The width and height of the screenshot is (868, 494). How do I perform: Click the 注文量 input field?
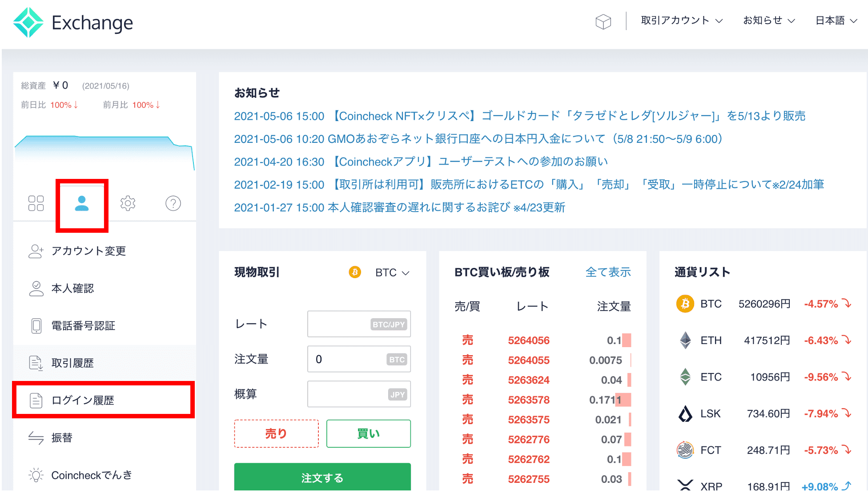pos(358,359)
